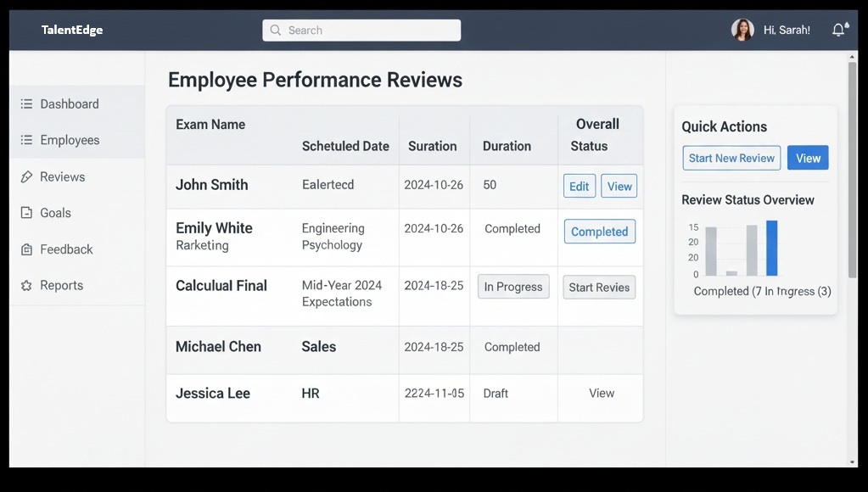The width and height of the screenshot is (868, 492).
Task: Click the magnifier icon in search bar
Action: 276,31
